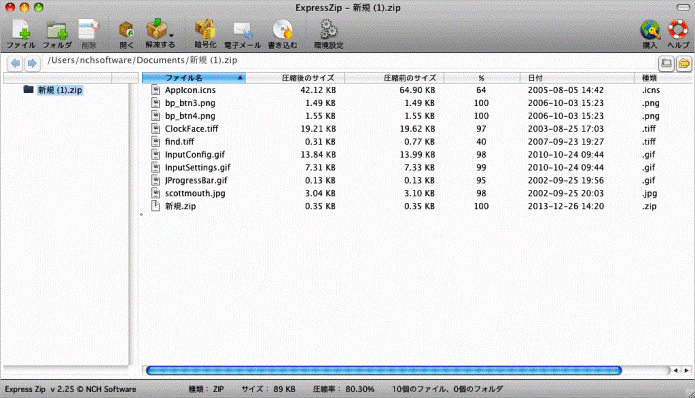Select the file 新規.zip
The height and width of the screenshot is (398, 695).
click(180, 206)
